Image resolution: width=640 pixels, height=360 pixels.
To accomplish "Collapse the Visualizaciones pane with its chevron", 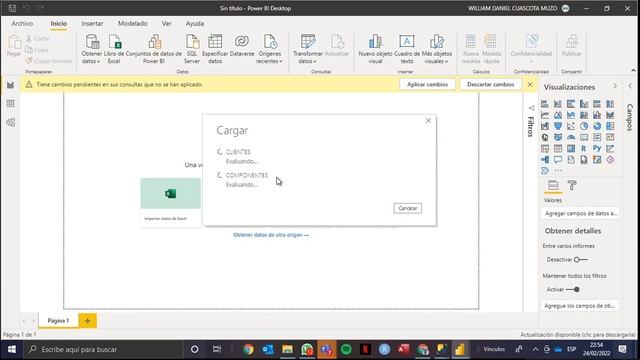I will (x=615, y=86).
